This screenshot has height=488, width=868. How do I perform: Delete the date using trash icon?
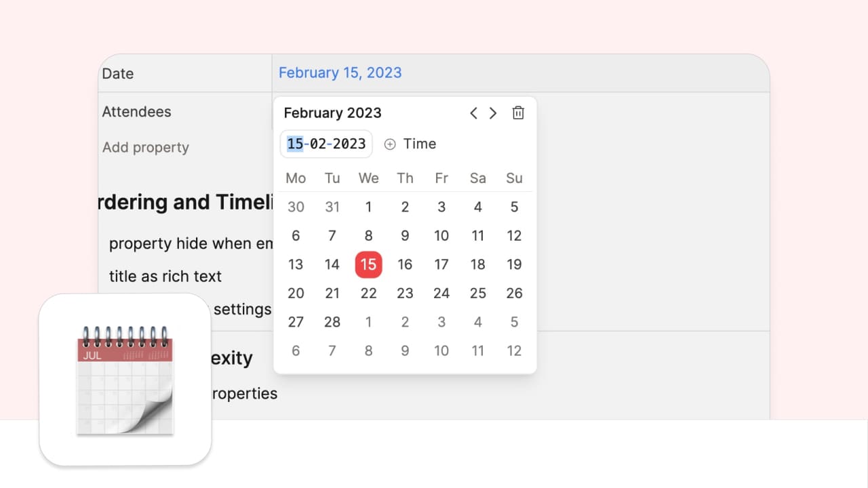point(518,113)
